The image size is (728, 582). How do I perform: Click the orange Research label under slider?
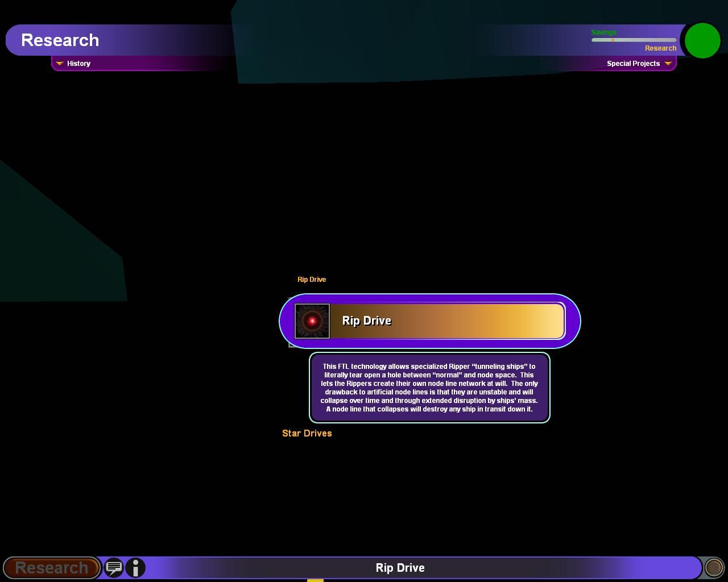coord(660,48)
